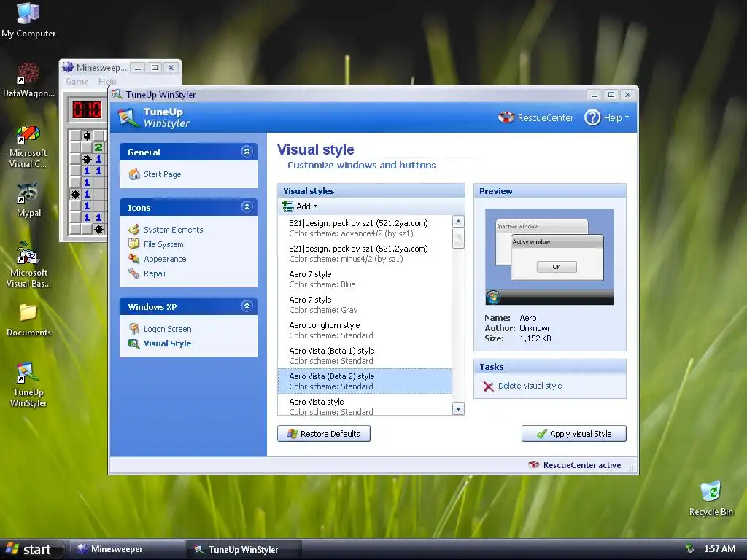Image resolution: width=747 pixels, height=560 pixels.
Task: Click Apply Visual Style button
Action: pyautogui.click(x=574, y=434)
